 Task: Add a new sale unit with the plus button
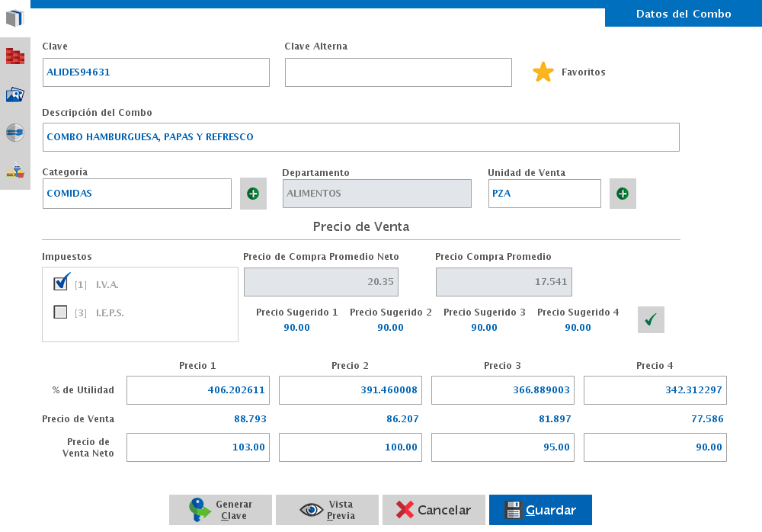coord(623,194)
